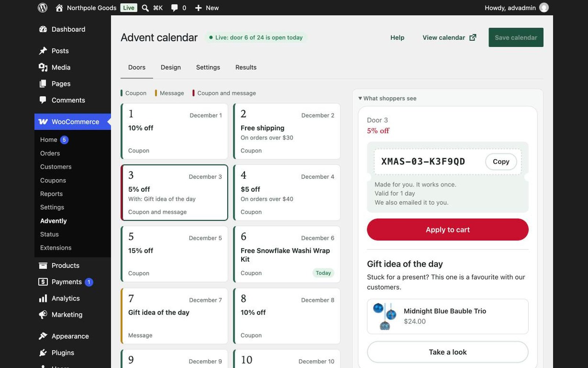
Task: Select the Midnight Blue Bauble Trio thumbnail
Action: pyautogui.click(x=384, y=316)
